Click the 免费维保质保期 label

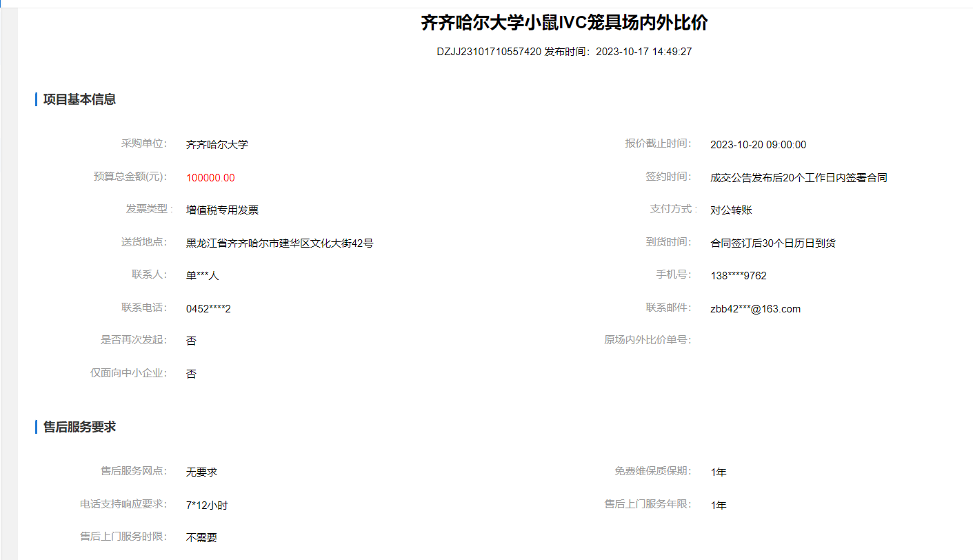click(652, 472)
